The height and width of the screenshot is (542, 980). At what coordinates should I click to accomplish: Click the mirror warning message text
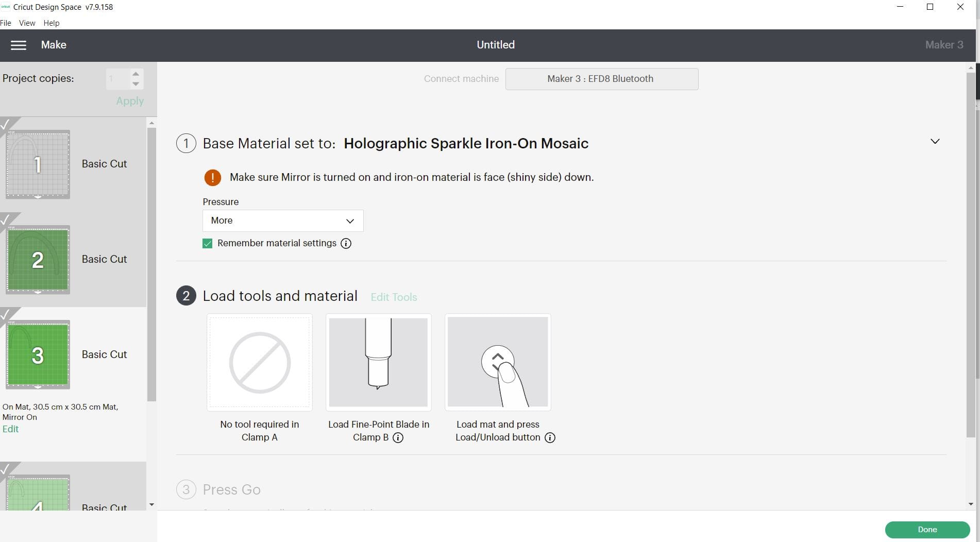tap(412, 177)
